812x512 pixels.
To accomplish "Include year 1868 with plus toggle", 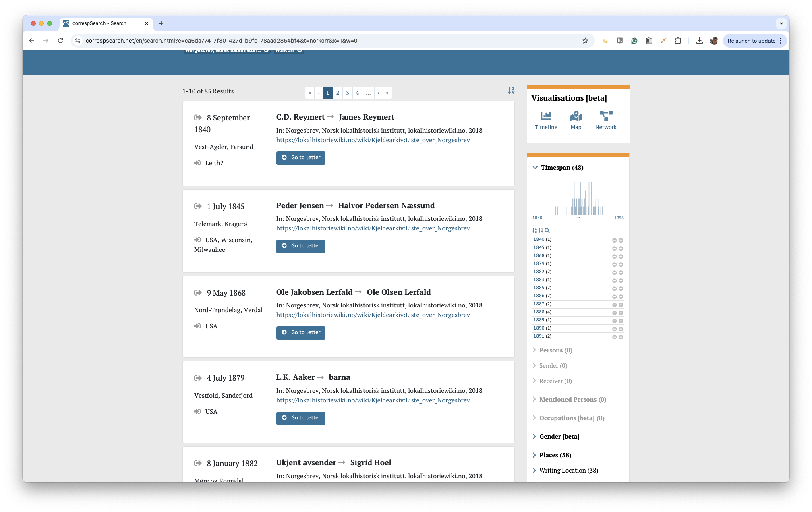I will point(621,256).
